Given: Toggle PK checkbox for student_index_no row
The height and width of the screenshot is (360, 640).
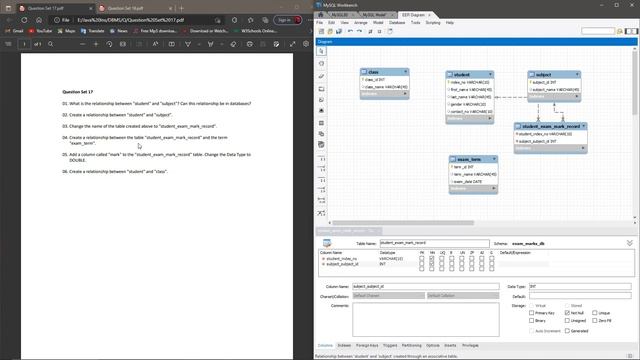Looking at the screenshot, I should [422, 259].
